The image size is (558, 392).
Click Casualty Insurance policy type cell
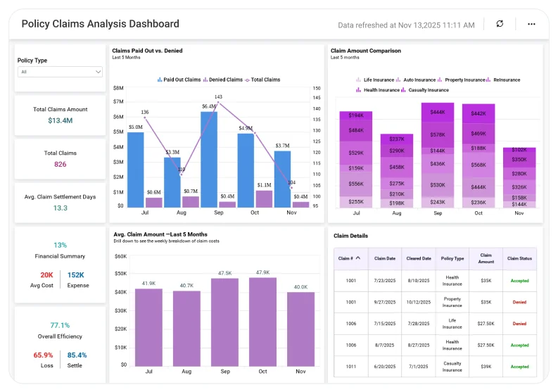tap(452, 367)
